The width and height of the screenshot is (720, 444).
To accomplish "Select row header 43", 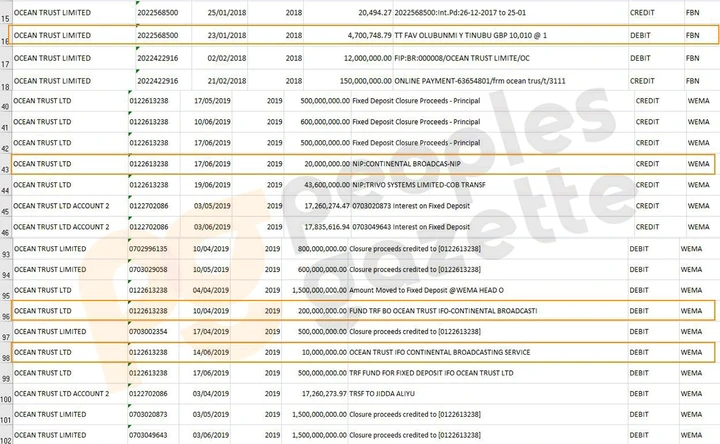I will click(x=5, y=170).
